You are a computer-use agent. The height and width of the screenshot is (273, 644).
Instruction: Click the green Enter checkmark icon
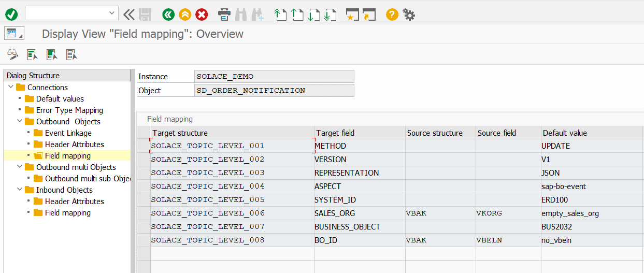[11, 15]
